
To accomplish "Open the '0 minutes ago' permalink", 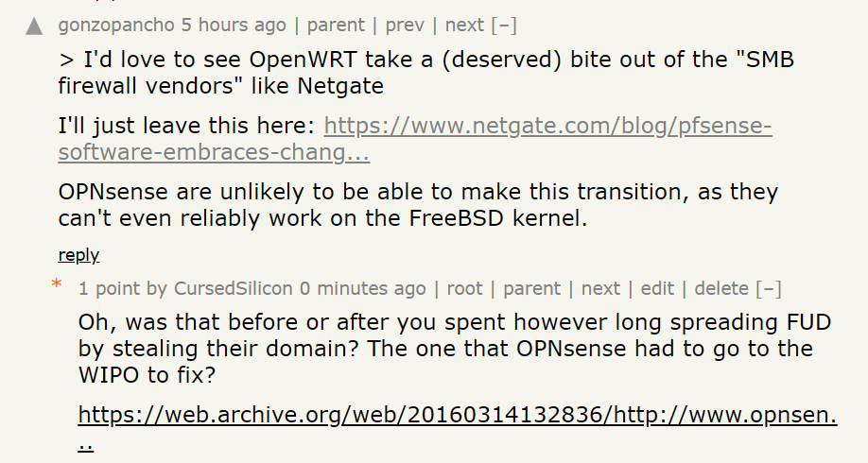I will pyautogui.click(x=362, y=288).
